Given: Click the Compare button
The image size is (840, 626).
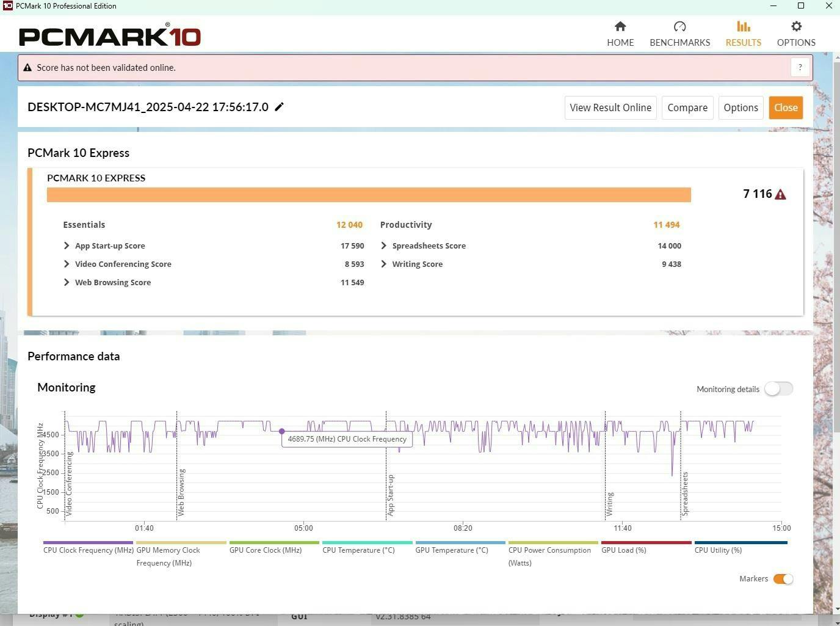Looking at the screenshot, I should 687,107.
